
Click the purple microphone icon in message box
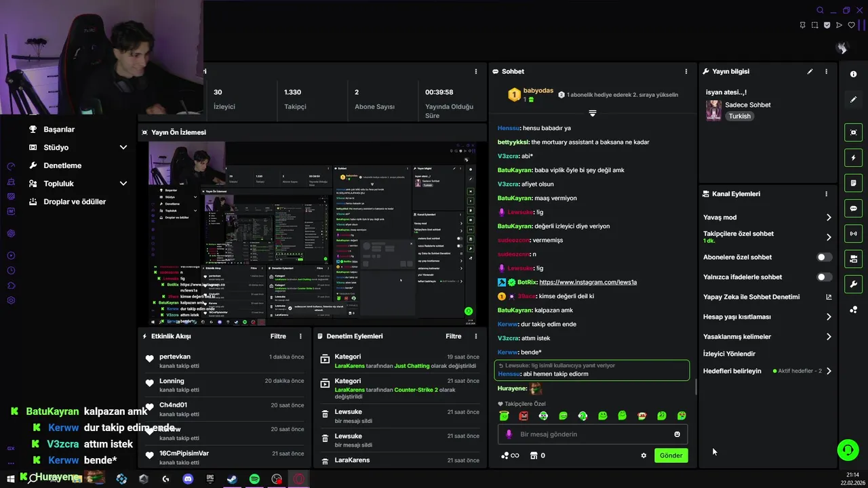click(509, 434)
